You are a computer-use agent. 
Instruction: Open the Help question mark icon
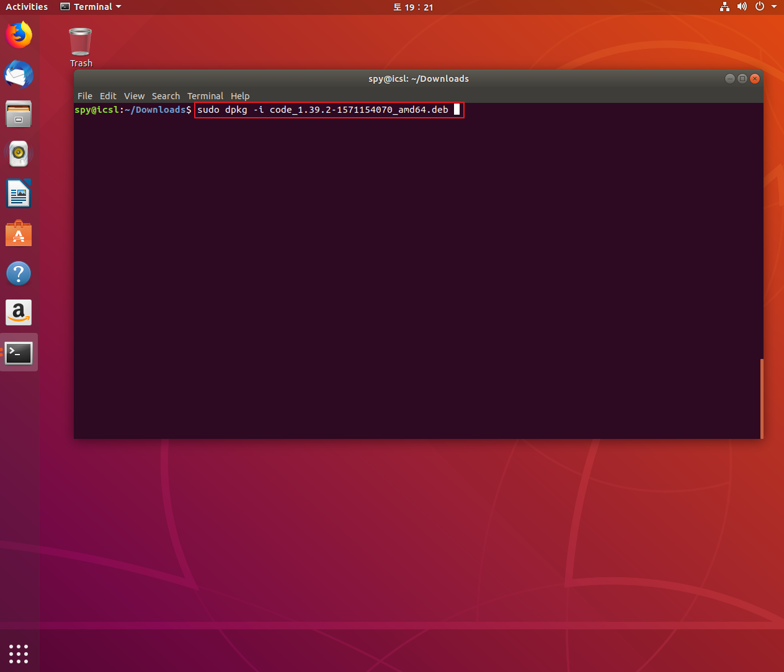coord(19,273)
